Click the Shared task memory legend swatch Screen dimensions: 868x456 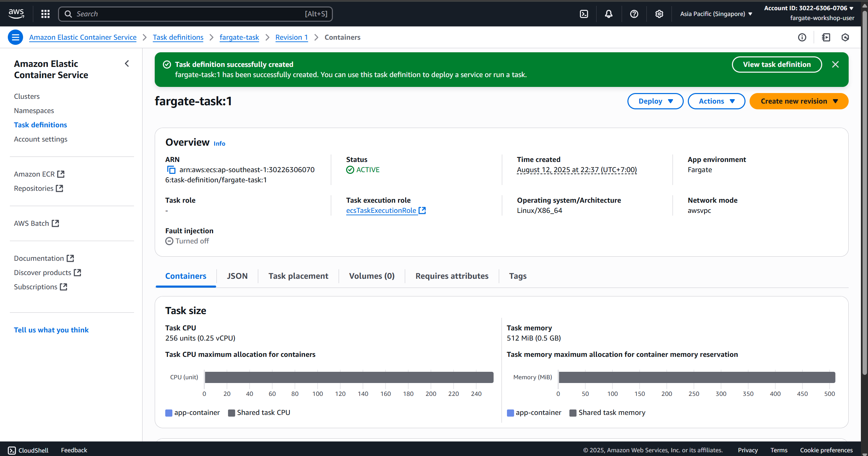573,413
